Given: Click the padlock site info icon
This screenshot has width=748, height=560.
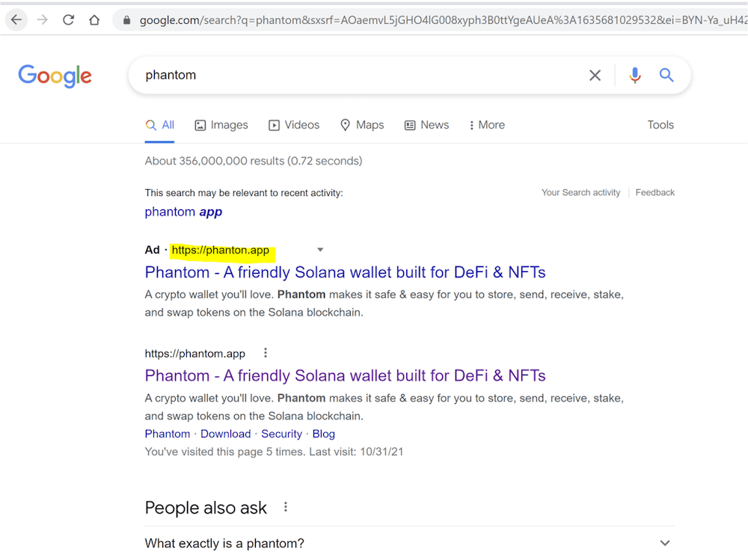Looking at the screenshot, I should 126,20.
